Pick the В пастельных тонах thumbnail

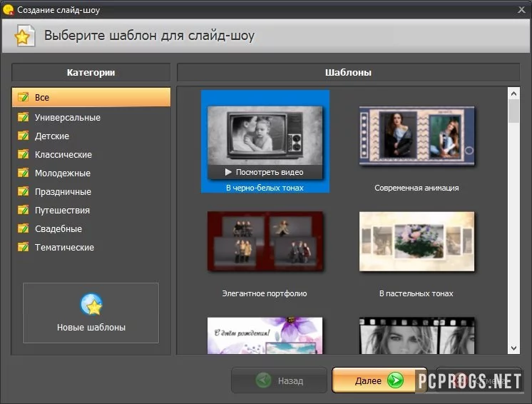coord(416,241)
